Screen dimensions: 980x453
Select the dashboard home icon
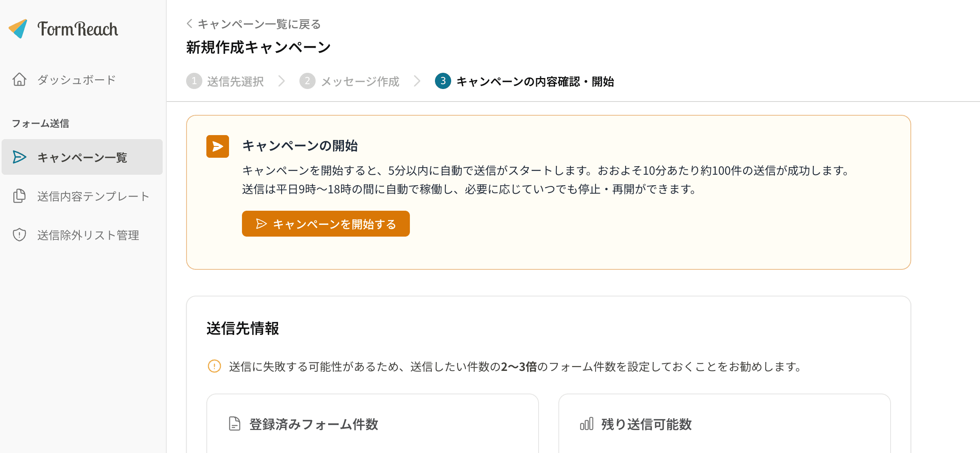(19, 79)
